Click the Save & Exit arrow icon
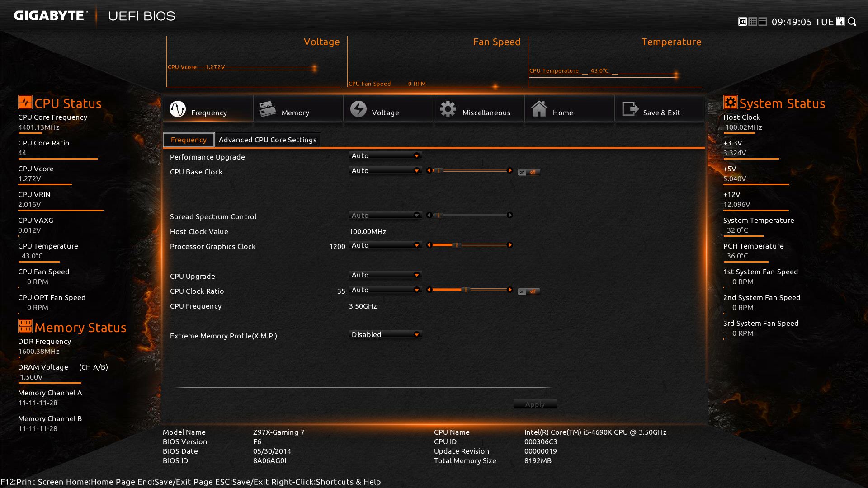This screenshot has width=868, height=488. pos(630,109)
